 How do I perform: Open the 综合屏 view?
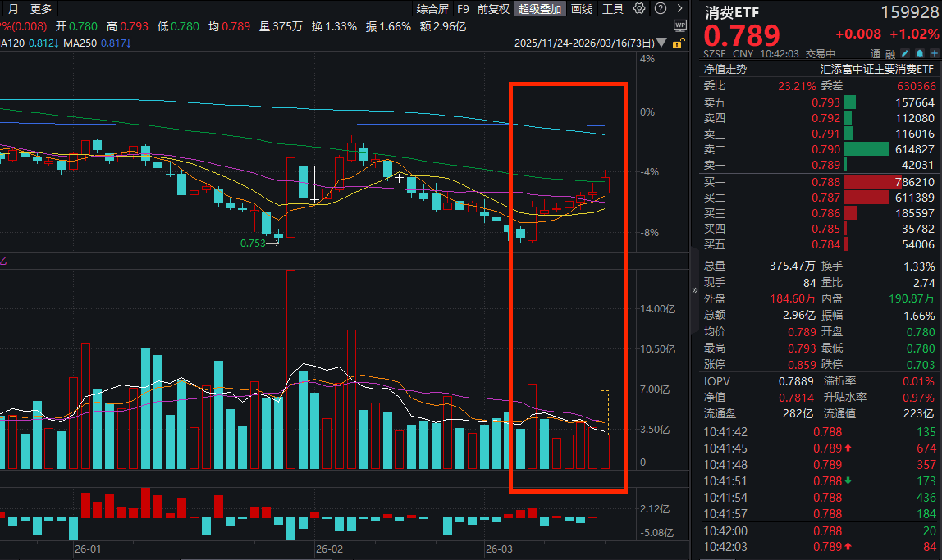[x=432, y=9]
